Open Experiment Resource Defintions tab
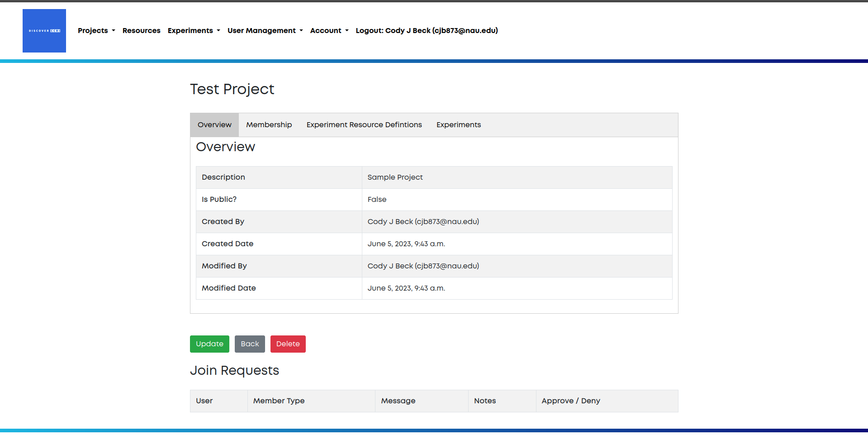Image resolution: width=868 pixels, height=440 pixels. (x=364, y=125)
